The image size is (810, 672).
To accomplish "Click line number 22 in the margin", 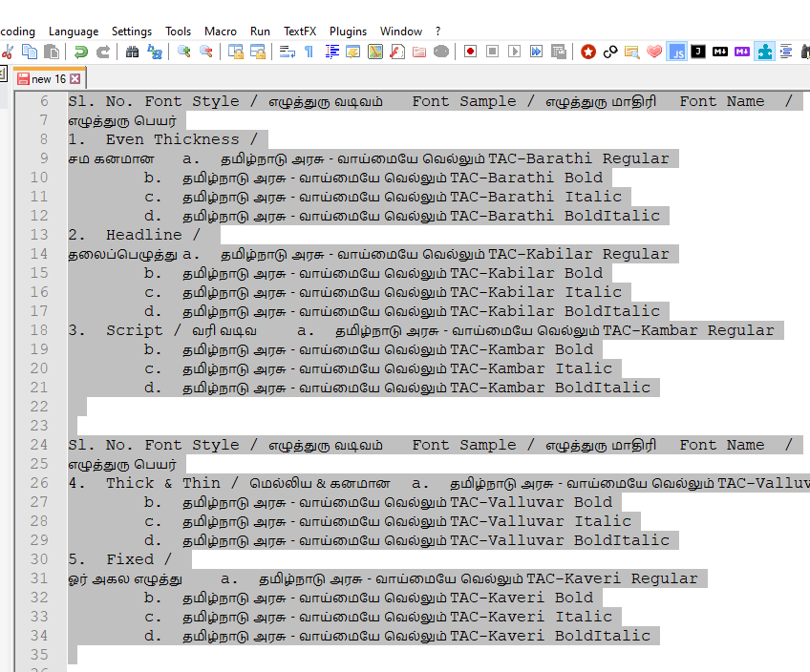I will [x=38, y=407].
